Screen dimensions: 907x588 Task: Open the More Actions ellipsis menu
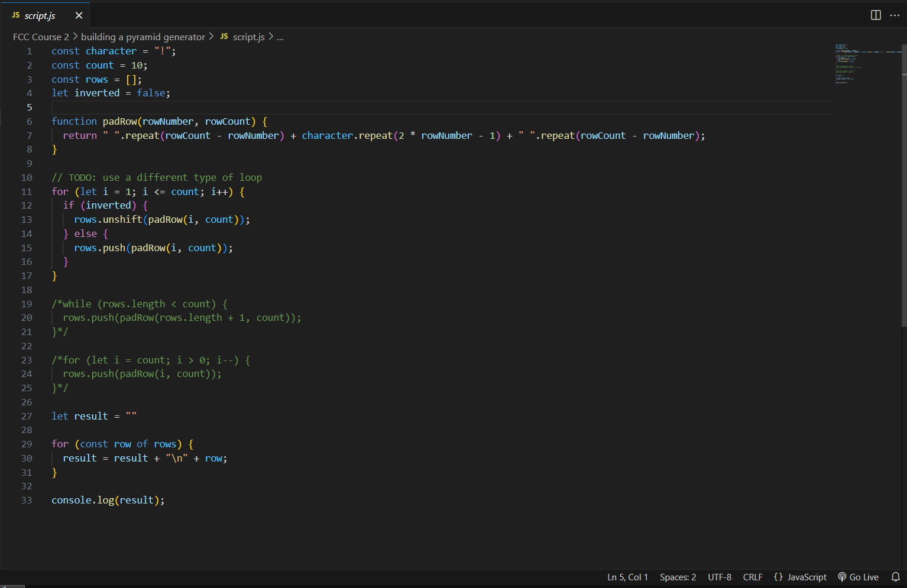coord(895,15)
